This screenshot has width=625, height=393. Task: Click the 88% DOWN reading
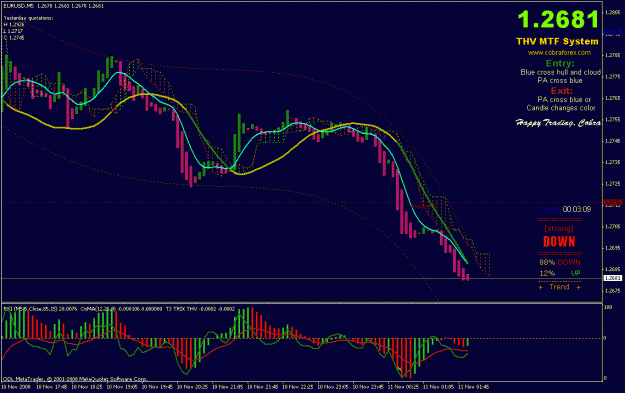coord(560,262)
